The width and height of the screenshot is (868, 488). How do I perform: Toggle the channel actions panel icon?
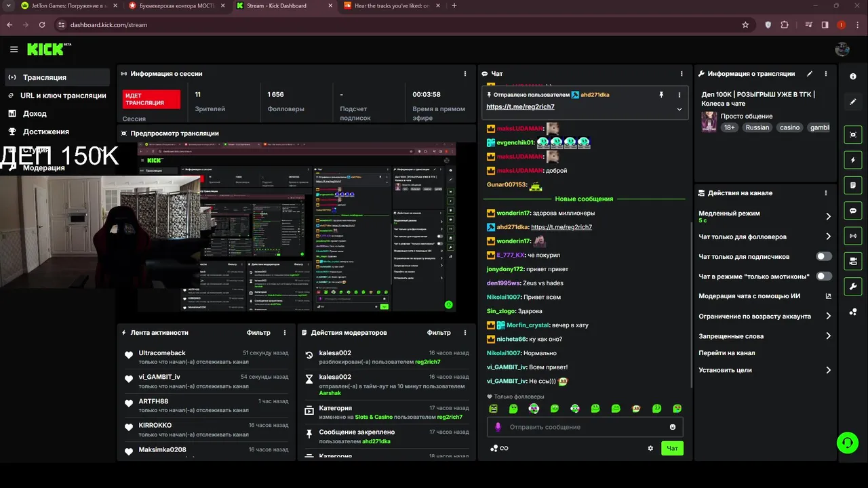(853, 261)
